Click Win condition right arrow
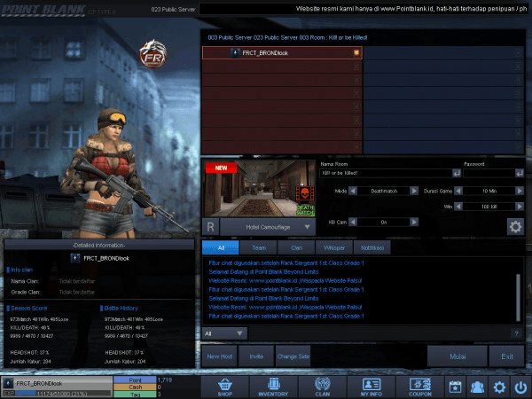 [x=520, y=207]
